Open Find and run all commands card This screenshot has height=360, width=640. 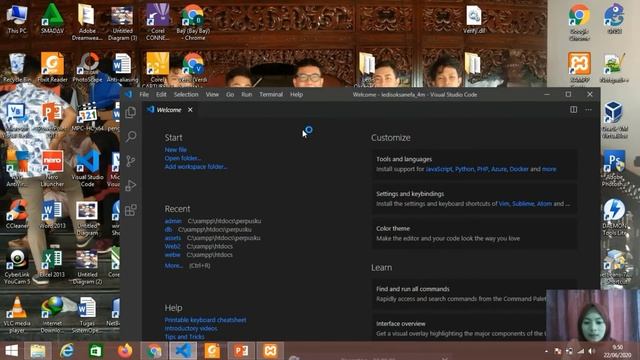(x=475, y=294)
